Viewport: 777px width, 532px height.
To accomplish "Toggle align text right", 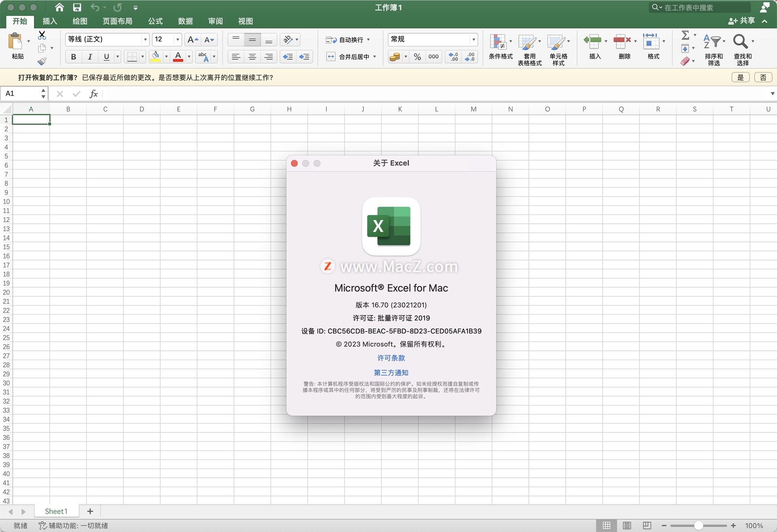I will 269,57.
